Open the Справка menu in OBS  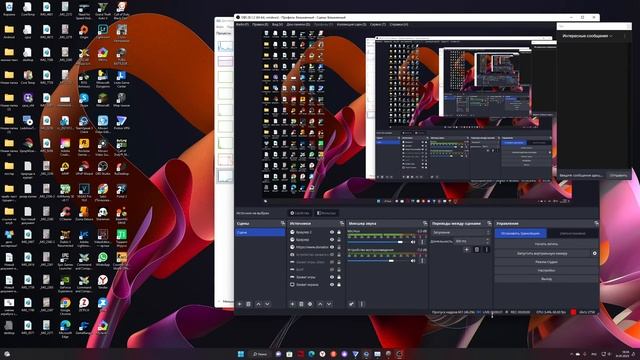point(398,24)
